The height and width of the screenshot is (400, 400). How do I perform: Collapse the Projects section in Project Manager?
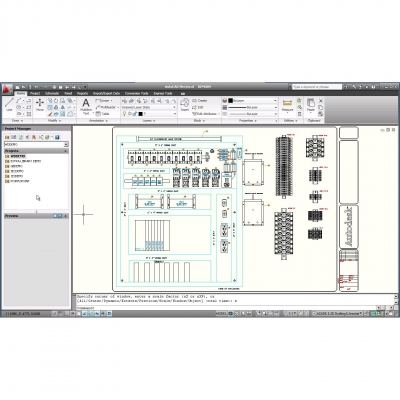[66, 151]
